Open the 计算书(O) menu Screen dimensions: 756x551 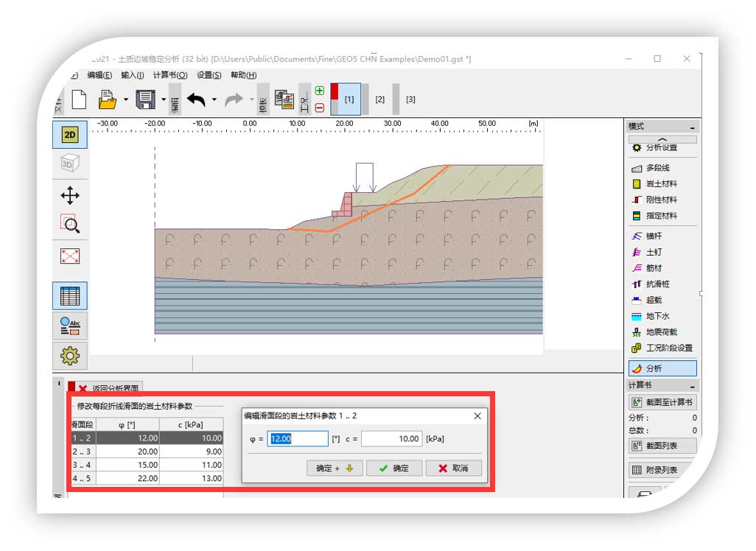coord(170,75)
